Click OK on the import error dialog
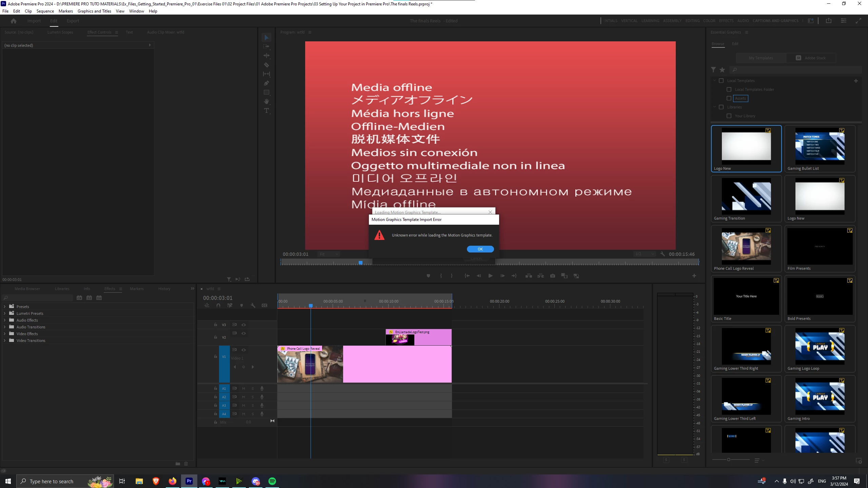Image resolution: width=868 pixels, height=488 pixels. (x=480, y=249)
